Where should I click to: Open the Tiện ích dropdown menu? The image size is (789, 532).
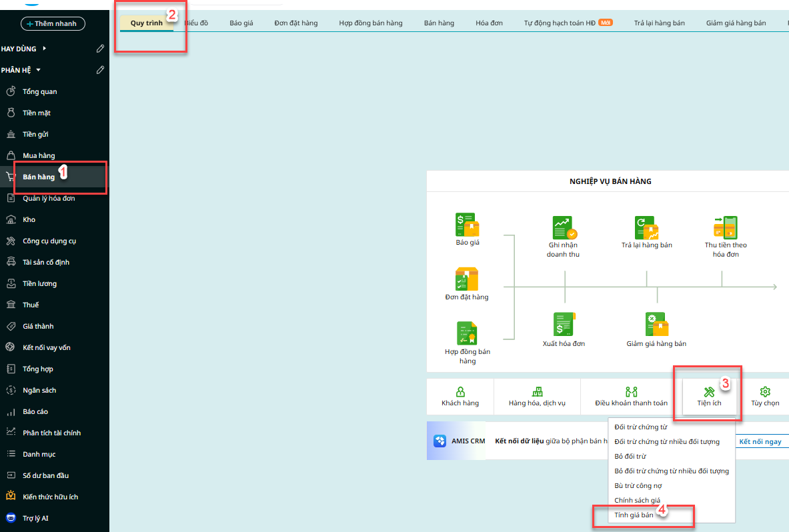(707, 397)
